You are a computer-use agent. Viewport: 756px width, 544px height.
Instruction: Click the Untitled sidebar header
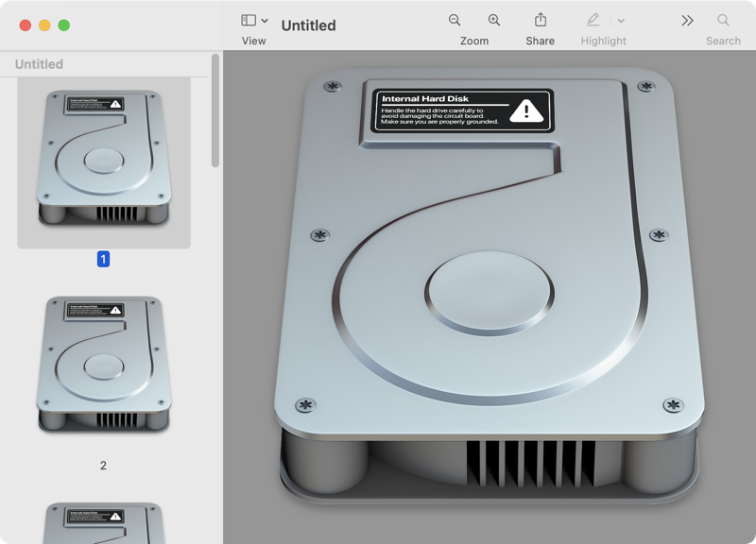pos(40,64)
